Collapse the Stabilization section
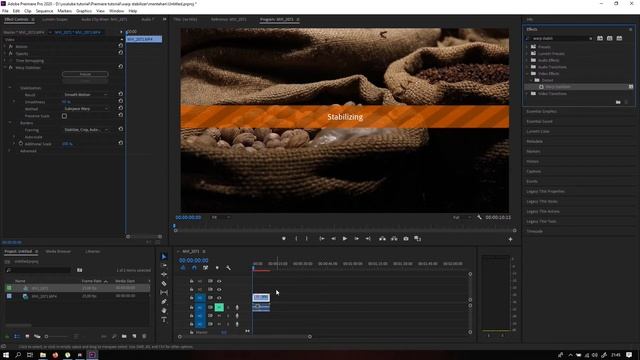The image size is (640, 360). point(10,88)
